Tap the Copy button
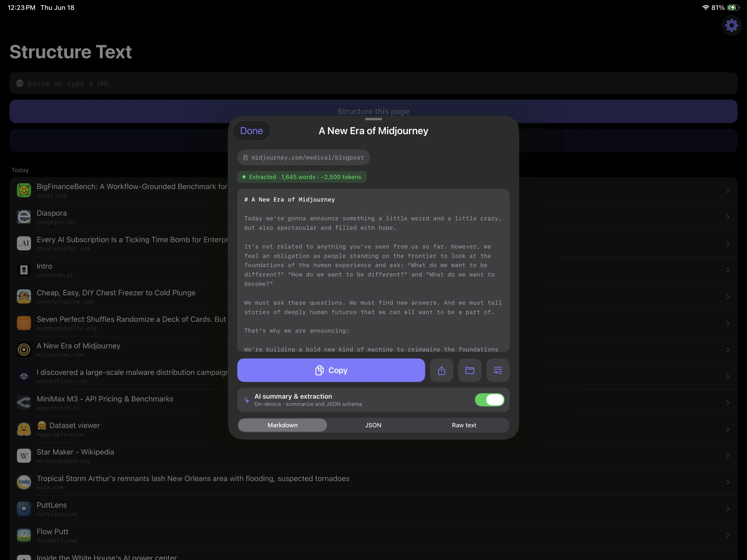This screenshot has width=747, height=560. click(331, 370)
